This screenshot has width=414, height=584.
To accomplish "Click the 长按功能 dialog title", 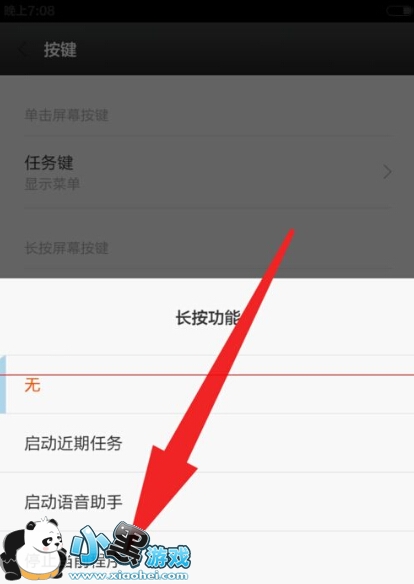I will pos(208,318).
